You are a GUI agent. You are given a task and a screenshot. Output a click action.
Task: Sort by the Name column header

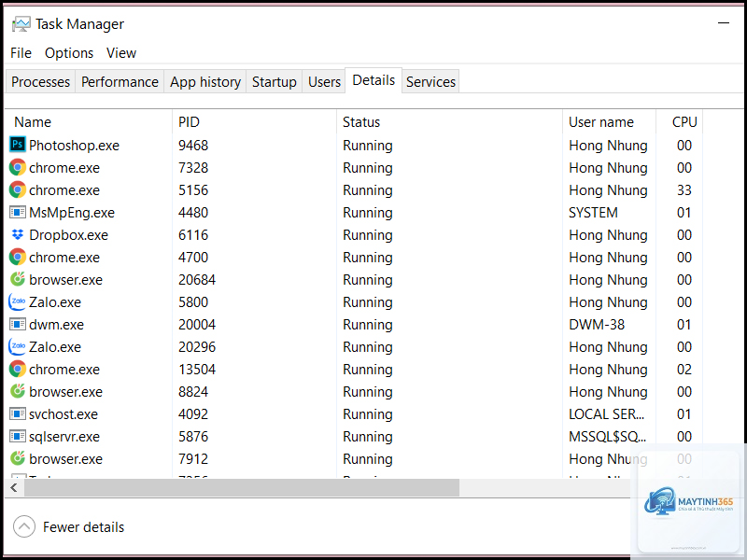pyautogui.click(x=89, y=122)
